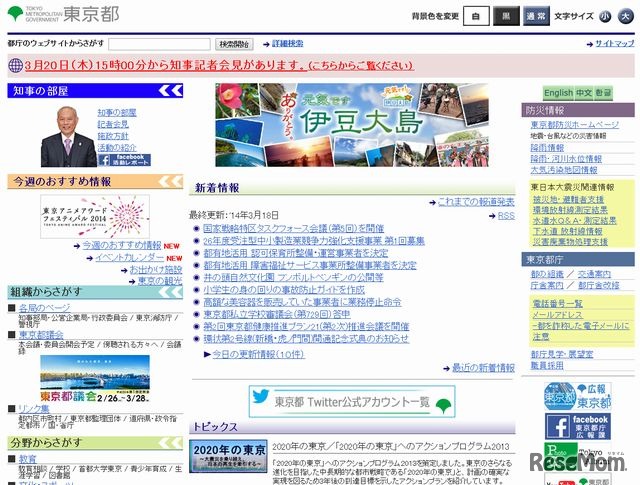Open the 2020年の東京 action program headline

pos(391,447)
